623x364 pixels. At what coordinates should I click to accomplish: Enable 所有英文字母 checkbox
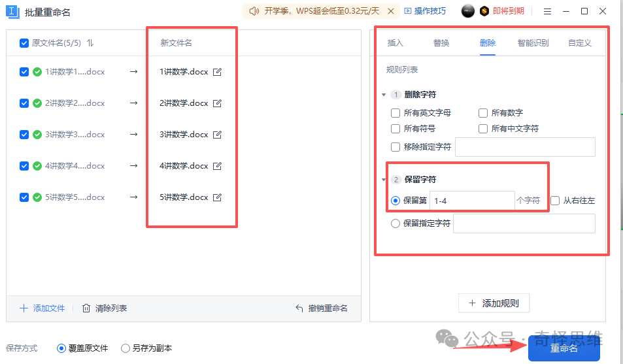(x=396, y=113)
